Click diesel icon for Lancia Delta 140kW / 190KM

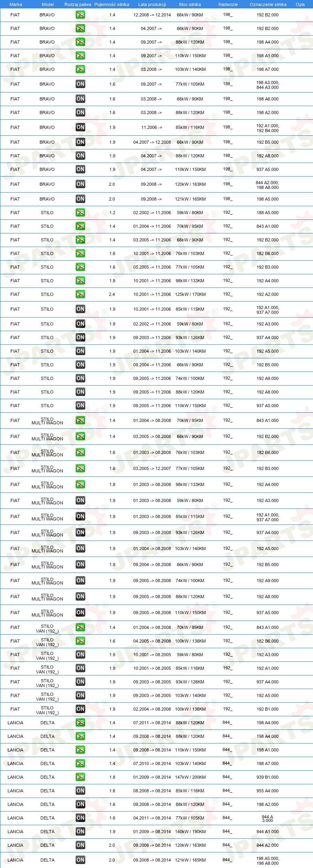[80, 832]
